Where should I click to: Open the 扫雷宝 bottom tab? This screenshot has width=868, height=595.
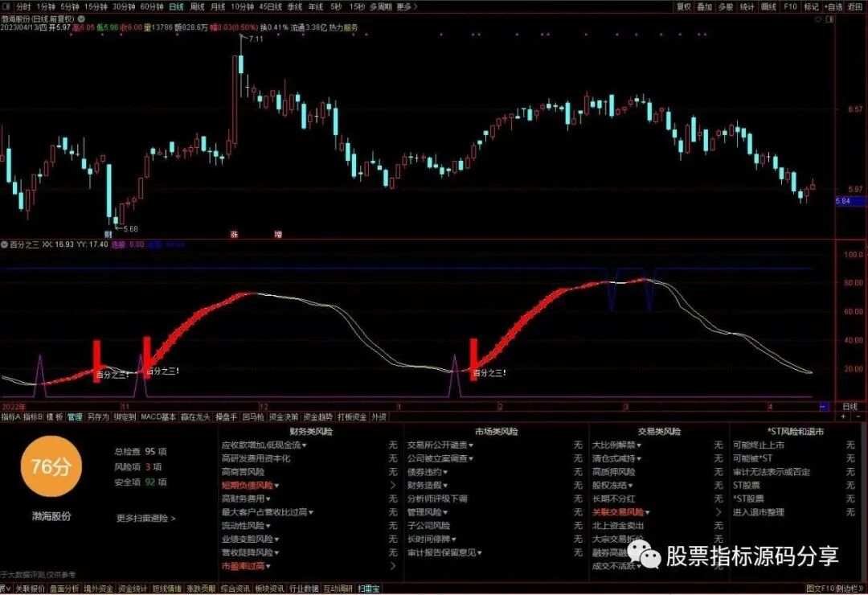pyautogui.click(x=369, y=589)
